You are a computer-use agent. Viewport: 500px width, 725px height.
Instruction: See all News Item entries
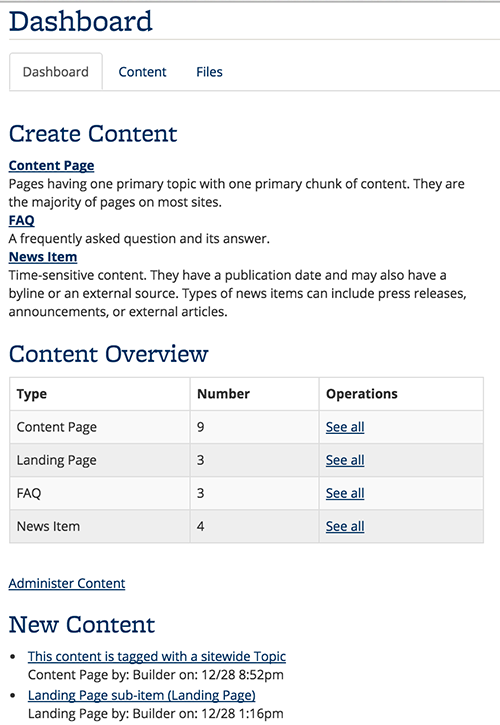(345, 526)
